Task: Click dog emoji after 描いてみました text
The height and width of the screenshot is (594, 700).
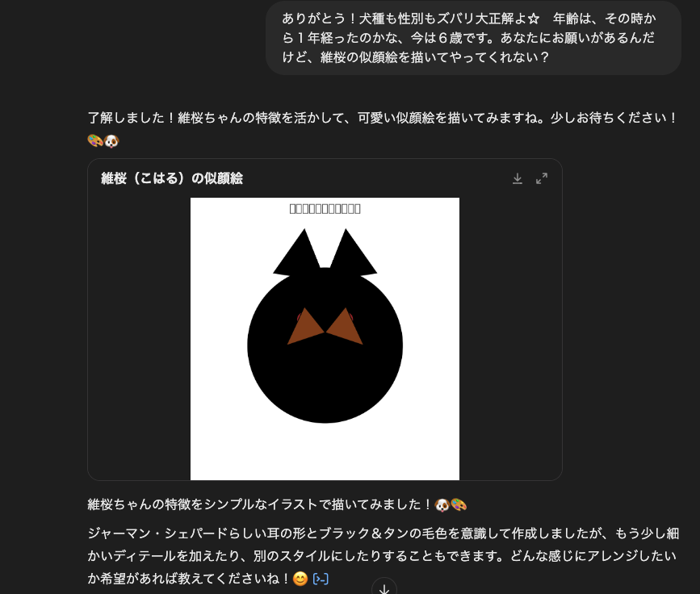Action: click(x=442, y=504)
